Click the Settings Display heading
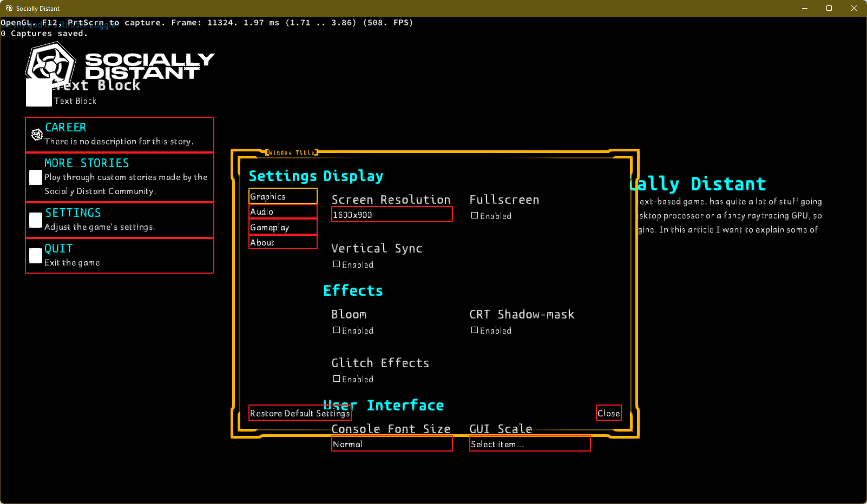The image size is (867, 504). (316, 176)
